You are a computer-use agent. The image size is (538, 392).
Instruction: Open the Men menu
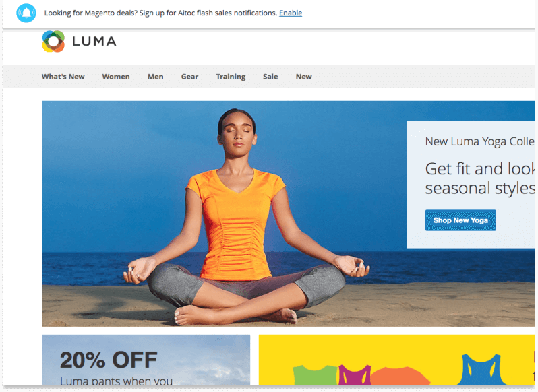click(x=156, y=77)
